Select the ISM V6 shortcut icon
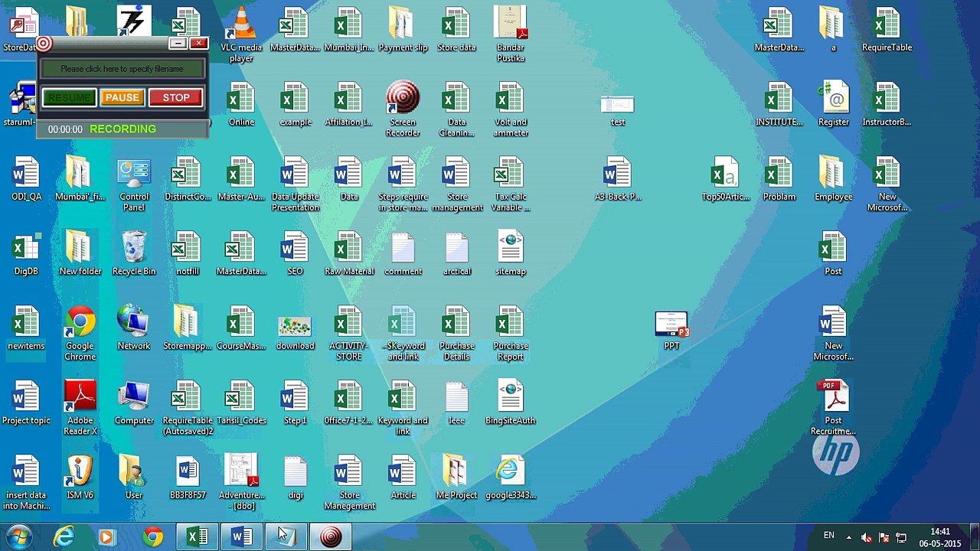Image resolution: width=980 pixels, height=551 pixels. coord(80,478)
